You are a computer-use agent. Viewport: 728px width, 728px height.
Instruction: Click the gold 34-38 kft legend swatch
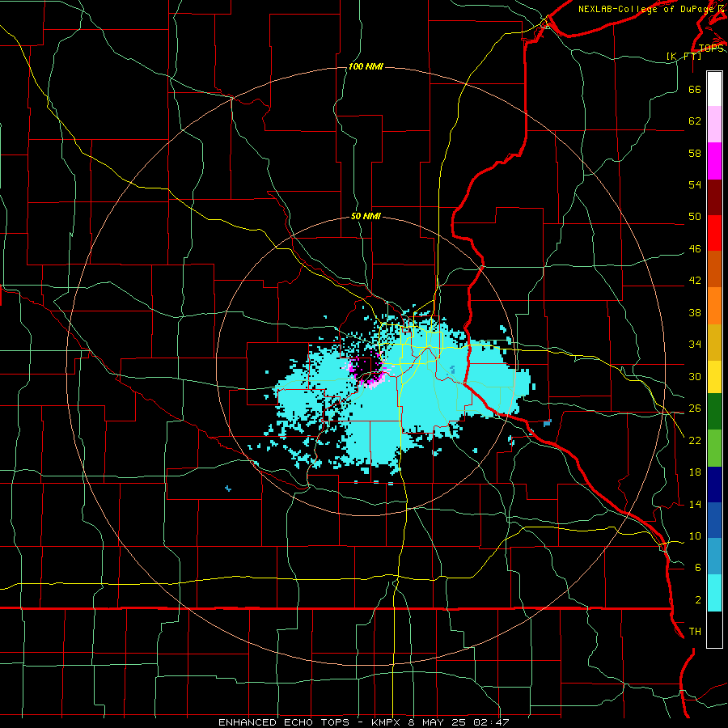tap(714, 342)
